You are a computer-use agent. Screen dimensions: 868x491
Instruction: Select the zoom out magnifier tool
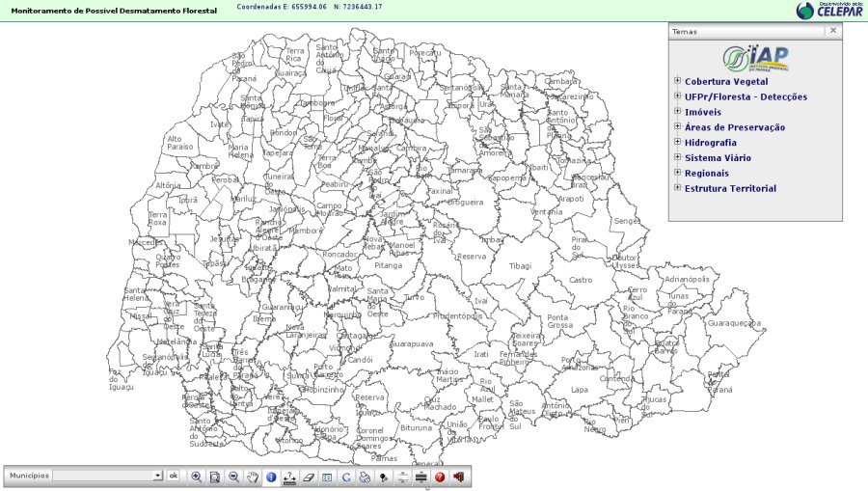[x=233, y=477]
